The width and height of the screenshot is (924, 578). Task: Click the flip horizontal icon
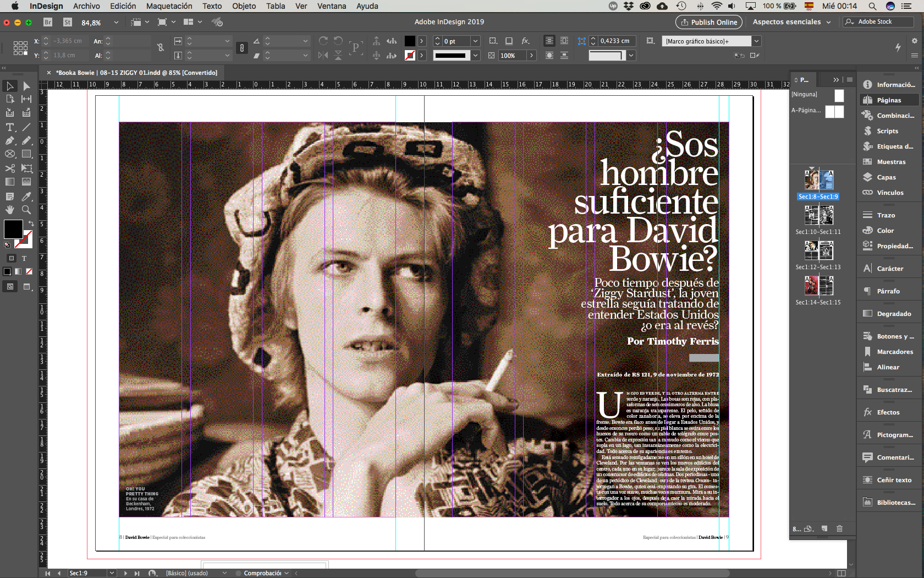[x=323, y=55]
